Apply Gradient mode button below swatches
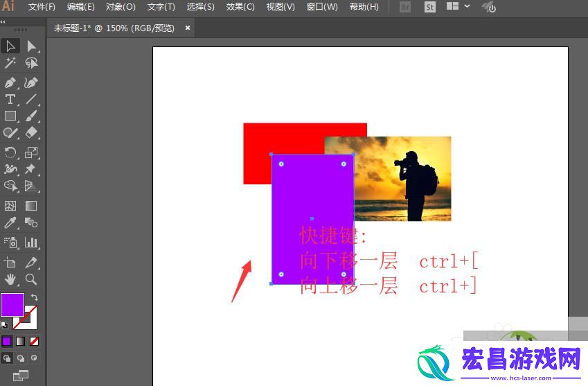 pyautogui.click(x=21, y=342)
